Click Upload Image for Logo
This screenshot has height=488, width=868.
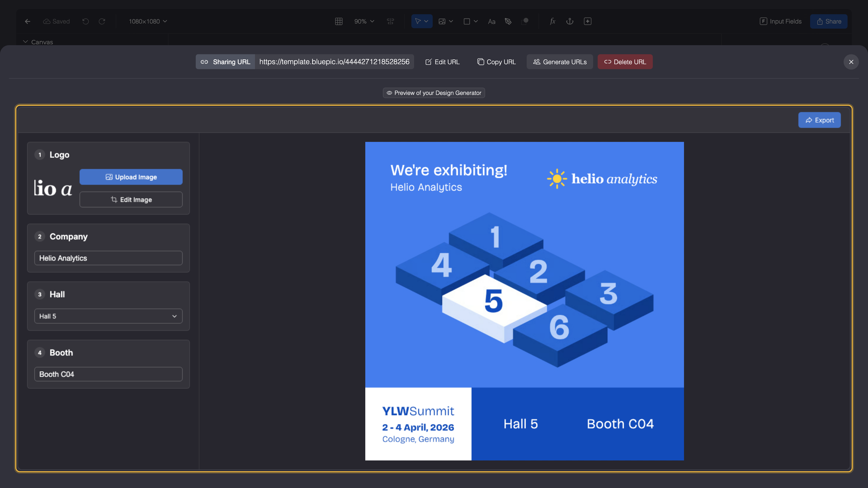[131, 177]
